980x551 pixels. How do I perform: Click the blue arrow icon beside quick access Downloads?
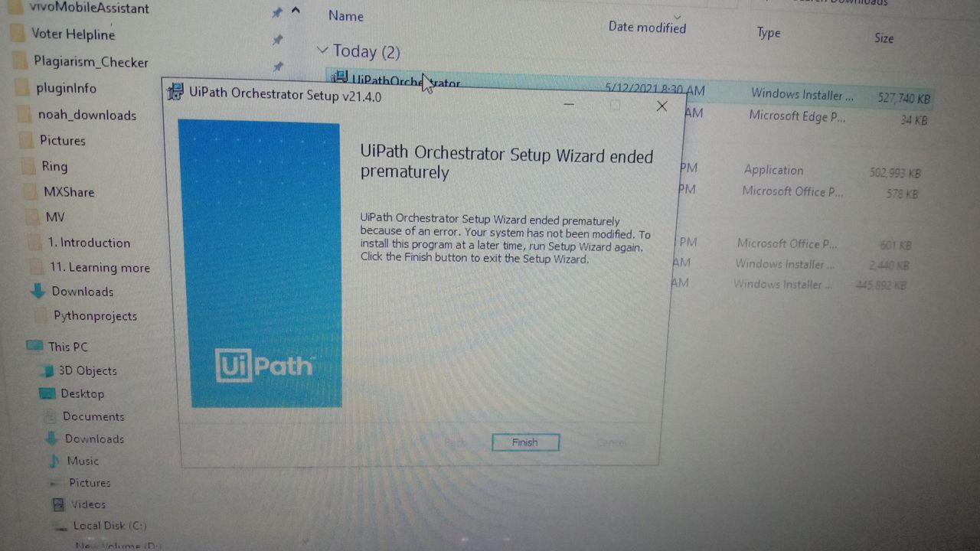(38, 291)
